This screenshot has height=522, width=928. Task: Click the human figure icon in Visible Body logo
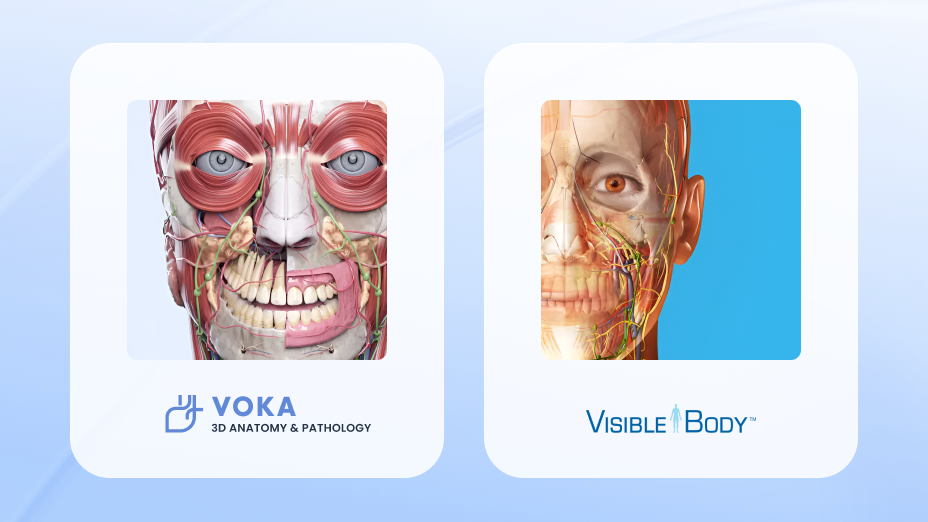[675, 418]
